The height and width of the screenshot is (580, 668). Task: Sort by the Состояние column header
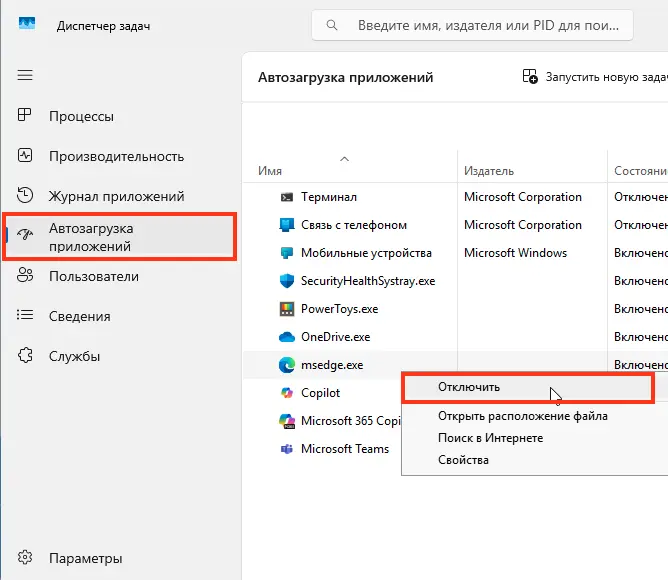[641, 171]
